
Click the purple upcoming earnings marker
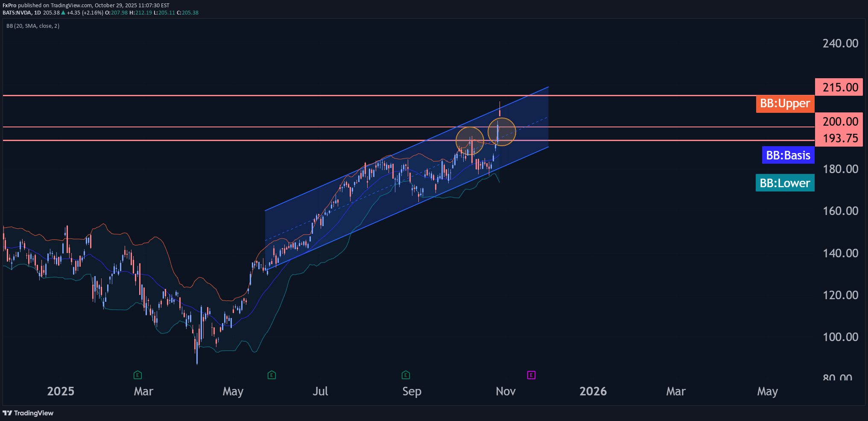click(531, 375)
